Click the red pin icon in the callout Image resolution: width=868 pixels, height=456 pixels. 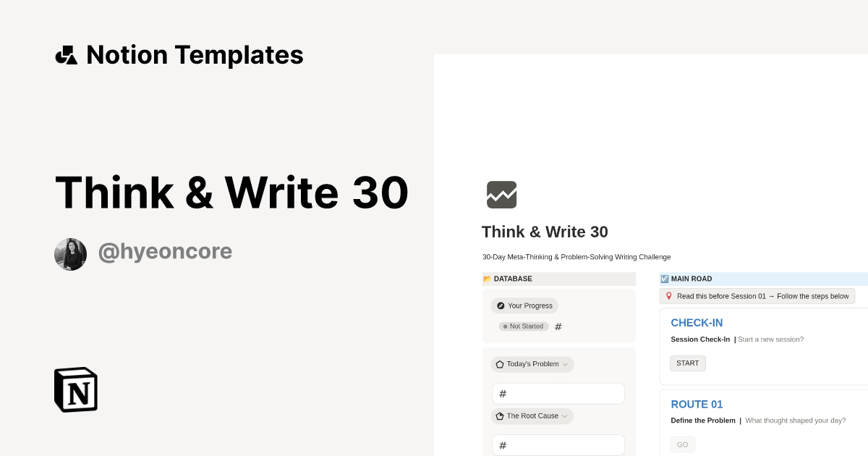[669, 296]
